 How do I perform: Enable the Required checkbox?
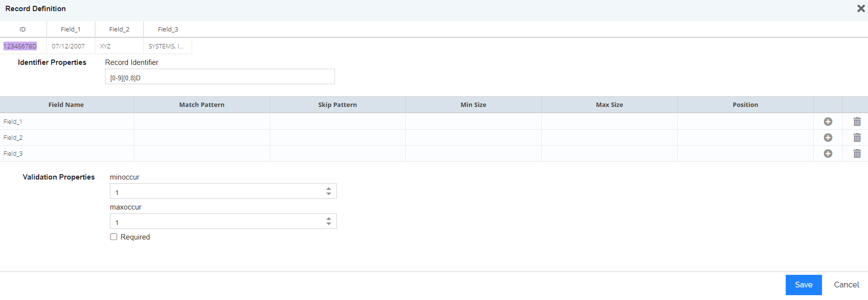click(114, 237)
